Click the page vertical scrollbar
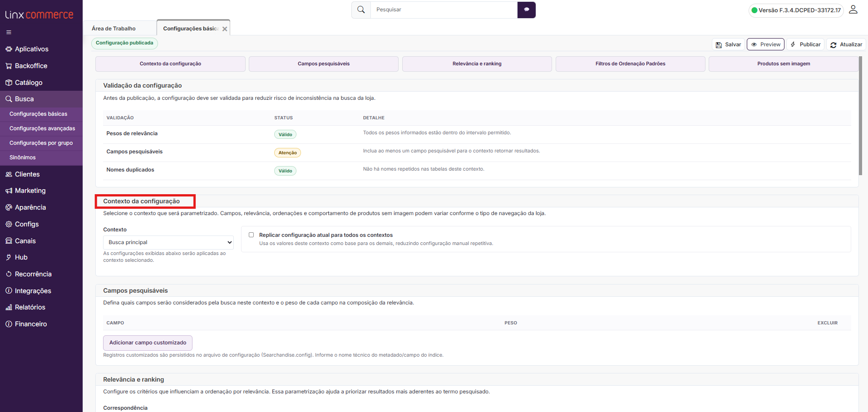The image size is (868, 412). click(x=860, y=116)
